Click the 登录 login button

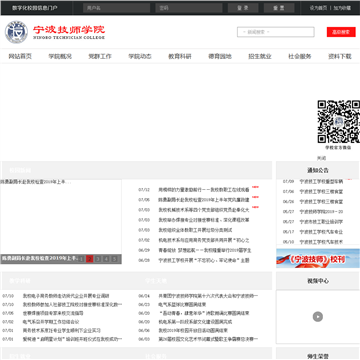pyautogui.click(x=243, y=8)
